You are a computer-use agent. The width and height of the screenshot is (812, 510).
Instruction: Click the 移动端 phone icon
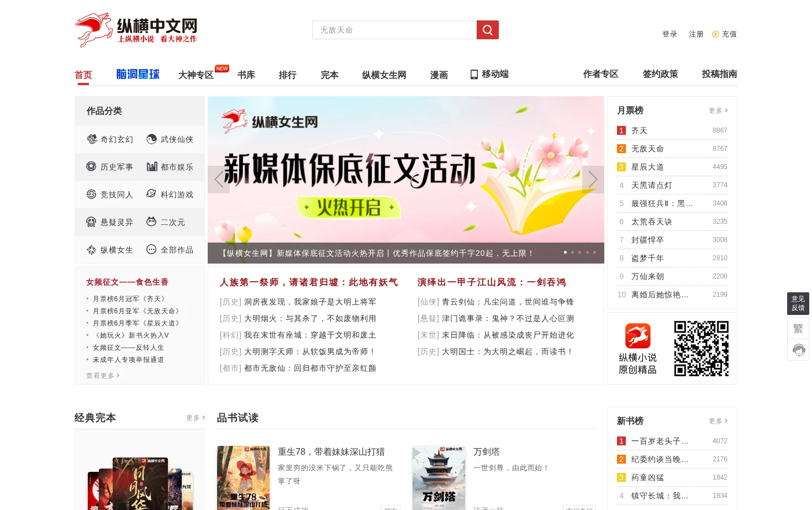(x=474, y=74)
